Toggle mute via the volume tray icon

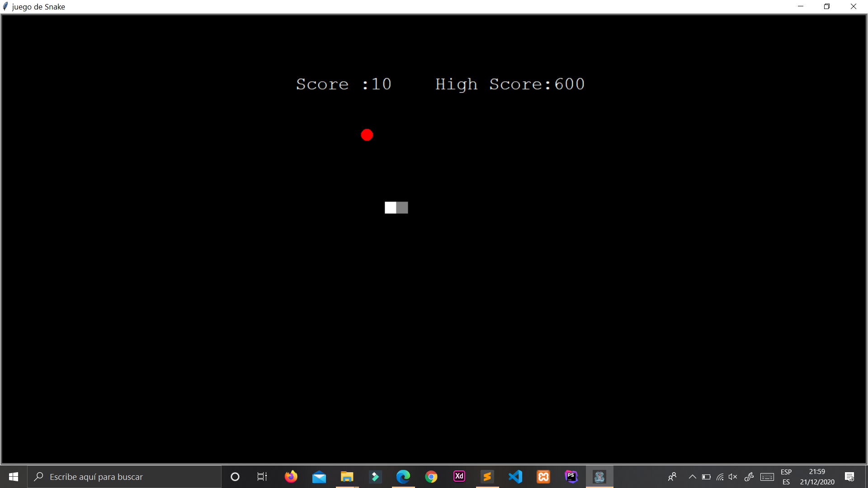[733, 477]
